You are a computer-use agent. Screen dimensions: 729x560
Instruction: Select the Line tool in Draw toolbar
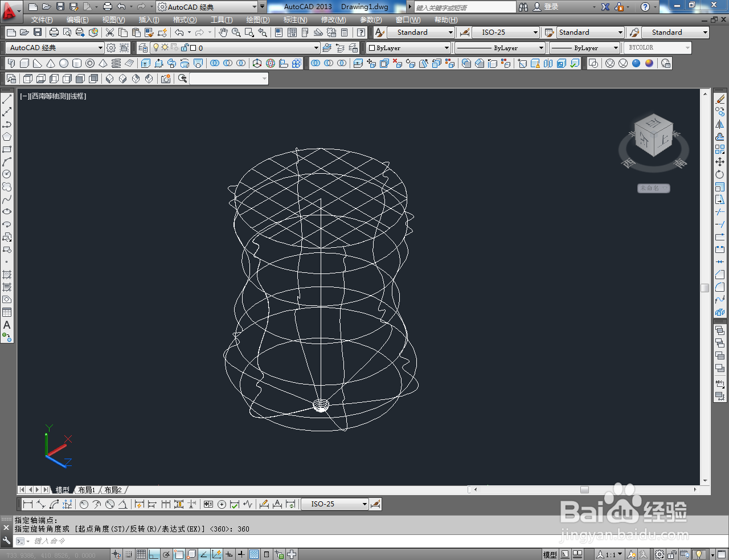click(7, 99)
